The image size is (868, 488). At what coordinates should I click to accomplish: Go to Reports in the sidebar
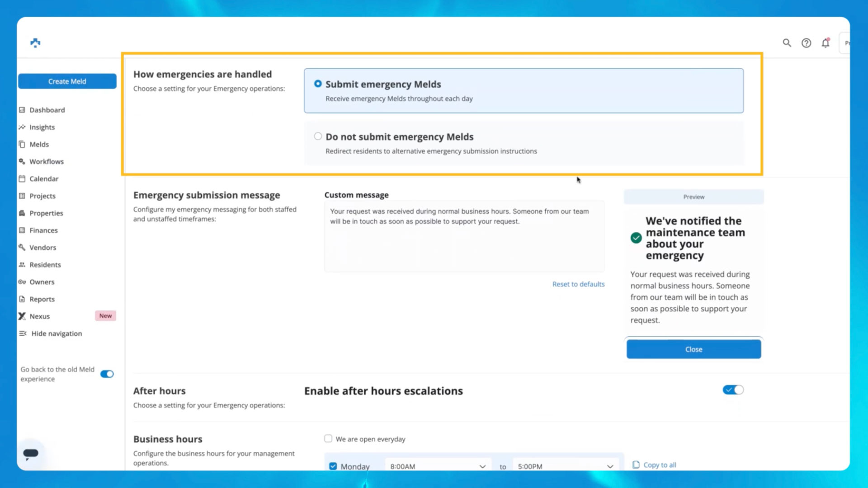(x=42, y=299)
